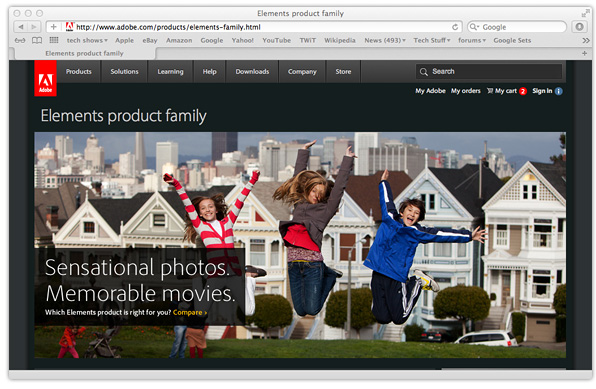
Task: Click in the Adobe site Search box
Action: click(x=489, y=71)
